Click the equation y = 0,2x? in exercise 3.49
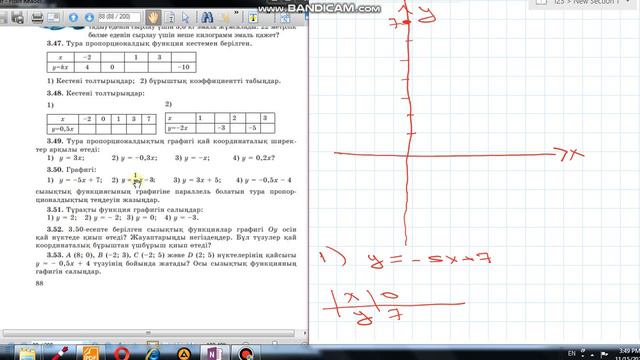This screenshot has width=640, height=360. point(258,158)
